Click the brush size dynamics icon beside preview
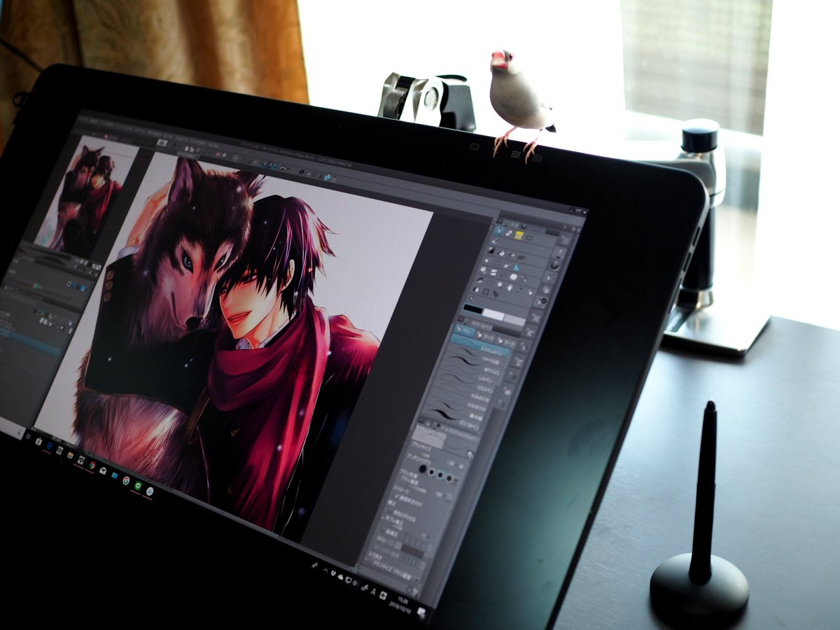Viewport: 840px width, 630px height. [470, 454]
